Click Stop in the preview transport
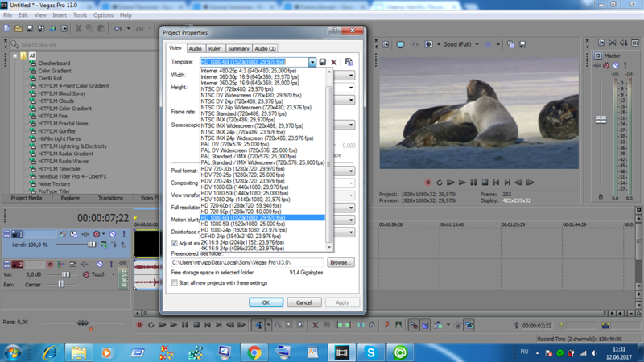The width and height of the screenshot is (644, 362). [x=485, y=183]
